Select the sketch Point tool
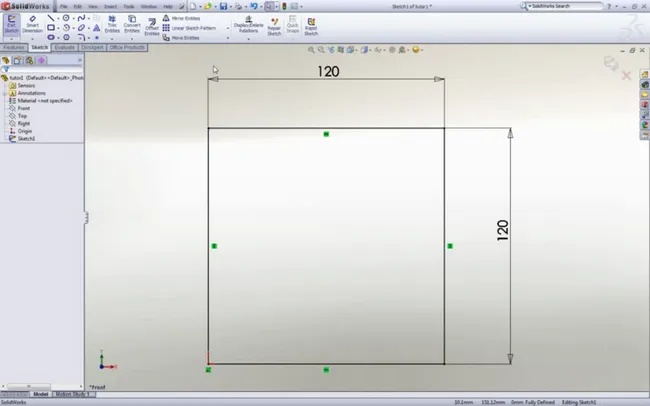The width and height of the screenshot is (650, 406). pos(97,37)
